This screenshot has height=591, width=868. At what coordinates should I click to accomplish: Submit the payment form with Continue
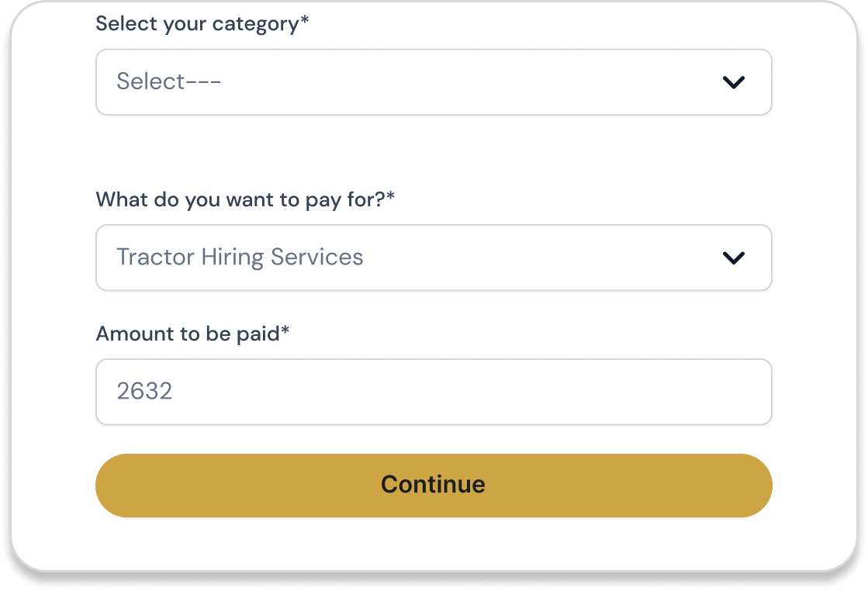click(433, 486)
